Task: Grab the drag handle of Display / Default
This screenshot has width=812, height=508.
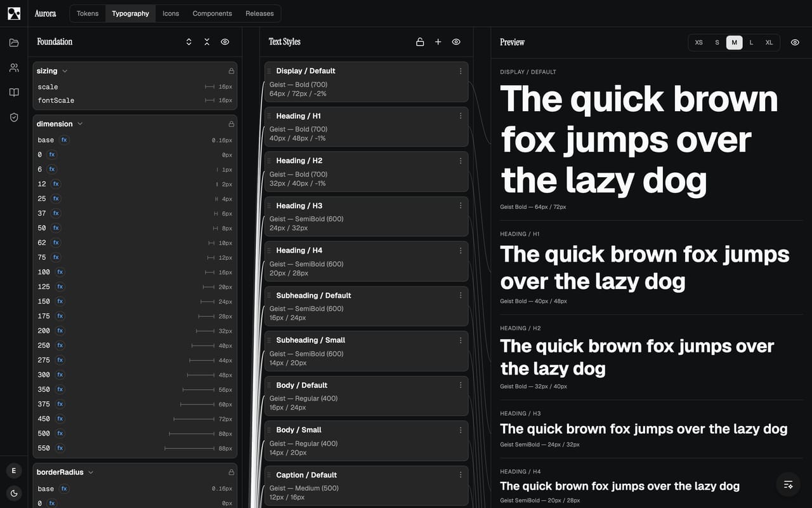Action: [x=269, y=71]
